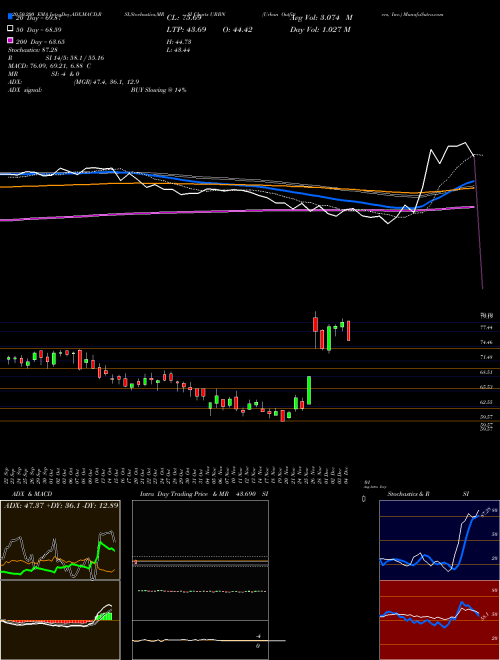Viewport: 500px width, 660px height.
Task: Click the '(MGR) 47.4, 36.1, 12.9' ADX values
Action: click(x=106, y=82)
